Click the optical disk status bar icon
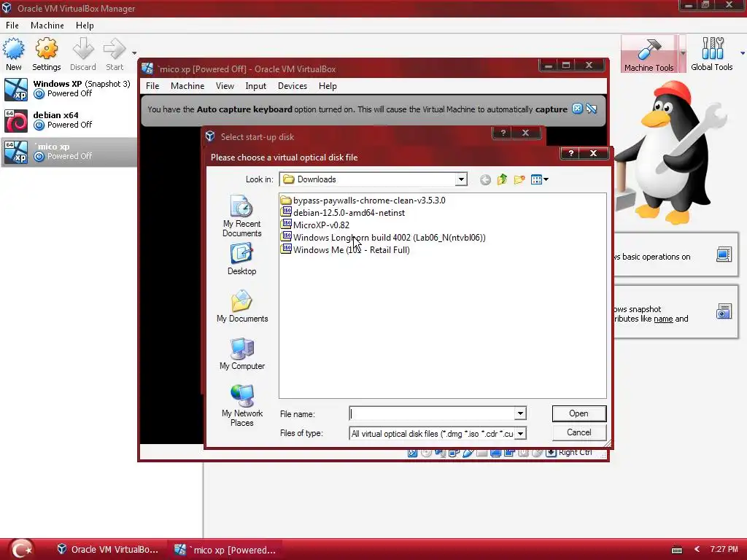Screen dimensions: 747x560 pos(426,452)
